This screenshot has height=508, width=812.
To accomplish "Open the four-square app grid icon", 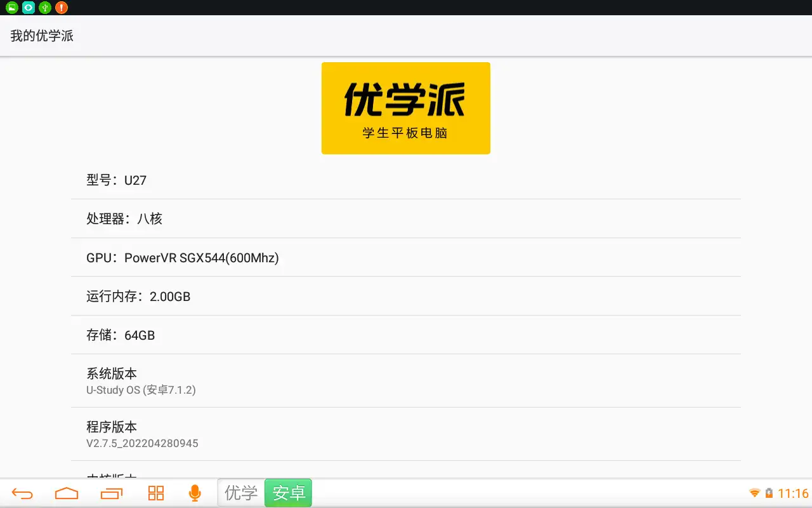I will (155, 493).
